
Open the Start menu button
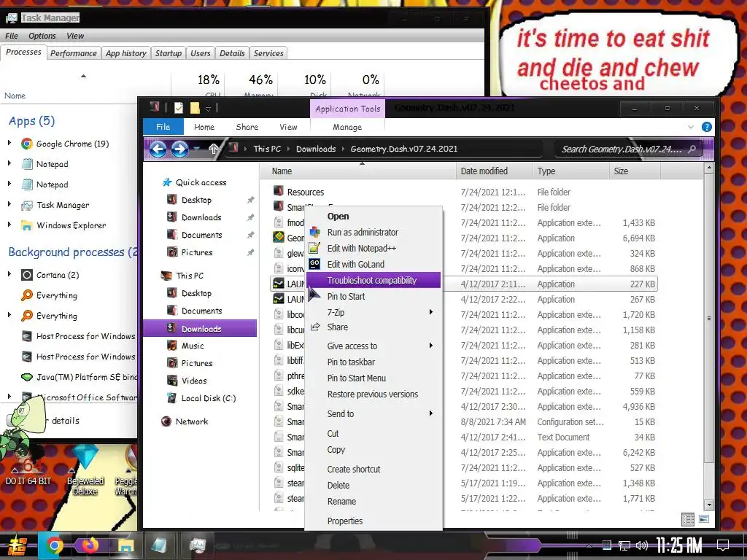(18, 546)
